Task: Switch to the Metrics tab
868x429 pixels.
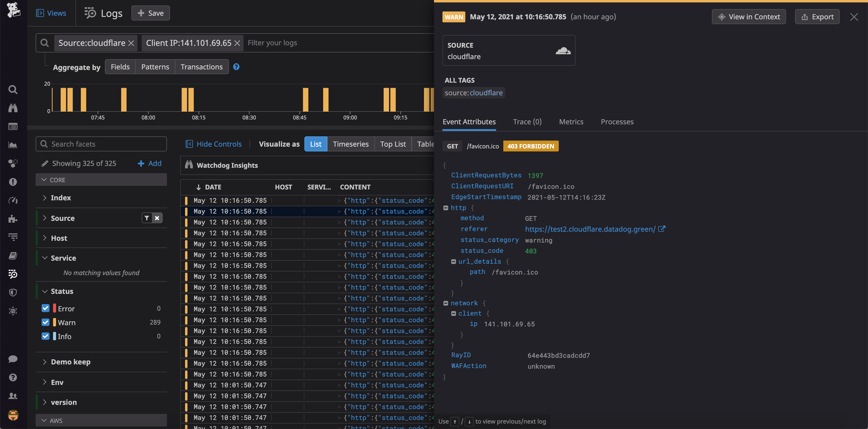Action: pos(571,122)
